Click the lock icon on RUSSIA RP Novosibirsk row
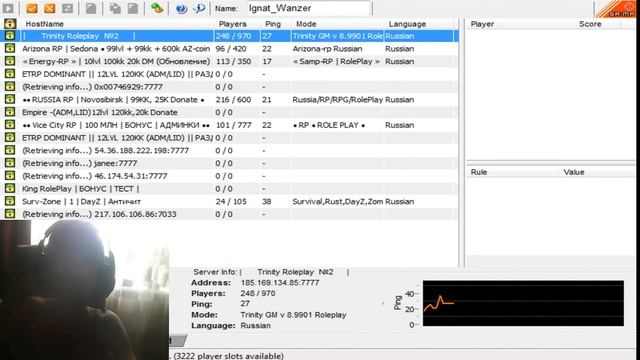Screen dimensions: 640x360 coord(10,100)
